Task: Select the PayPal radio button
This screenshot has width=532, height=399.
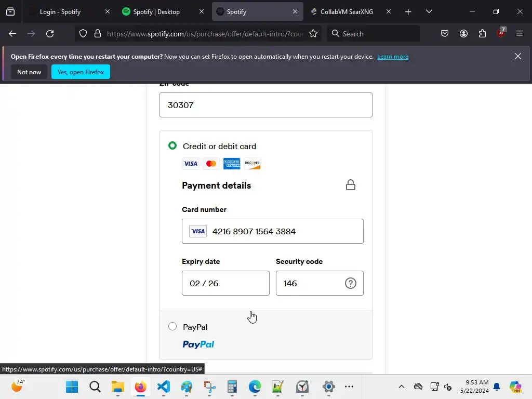Action: point(172,326)
